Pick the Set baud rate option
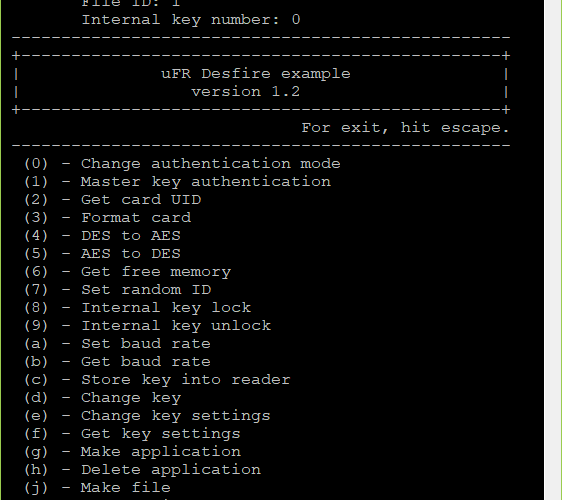Screen dimensions: 562x500 coord(117,344)
